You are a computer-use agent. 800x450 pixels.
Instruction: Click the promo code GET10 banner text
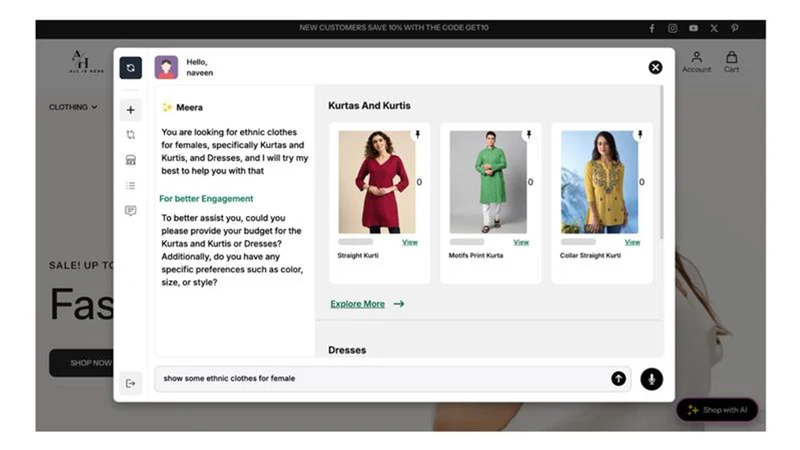pos(394,28)
